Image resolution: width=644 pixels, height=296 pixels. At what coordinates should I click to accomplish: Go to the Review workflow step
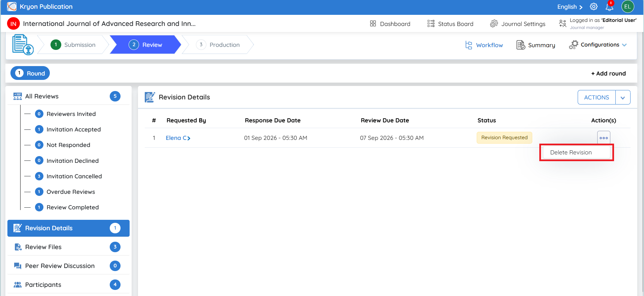[x=145, y=45]
